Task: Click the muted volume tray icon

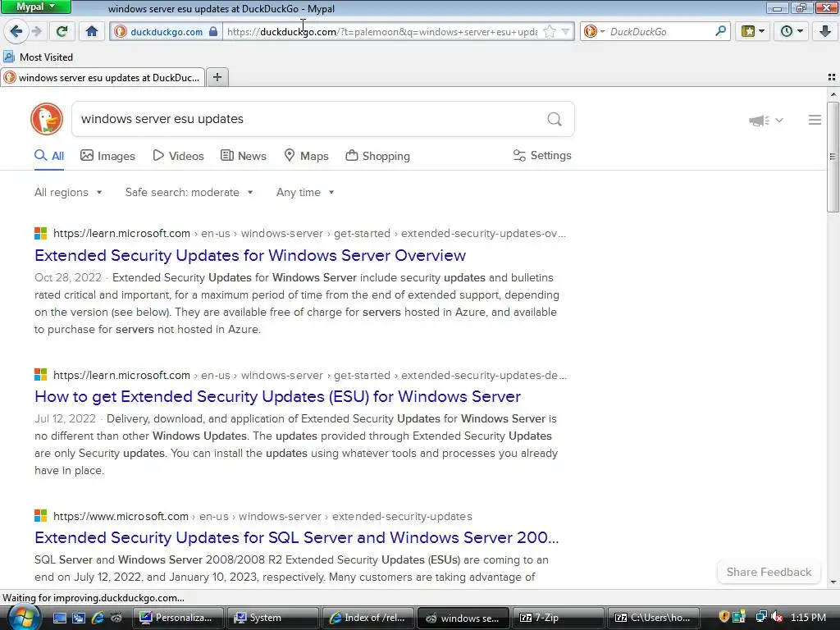Action: pos(776,617)
